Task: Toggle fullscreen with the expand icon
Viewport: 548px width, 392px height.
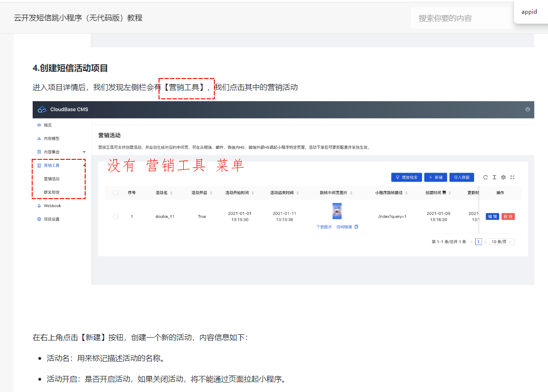Action: click(x=513, y=177)
